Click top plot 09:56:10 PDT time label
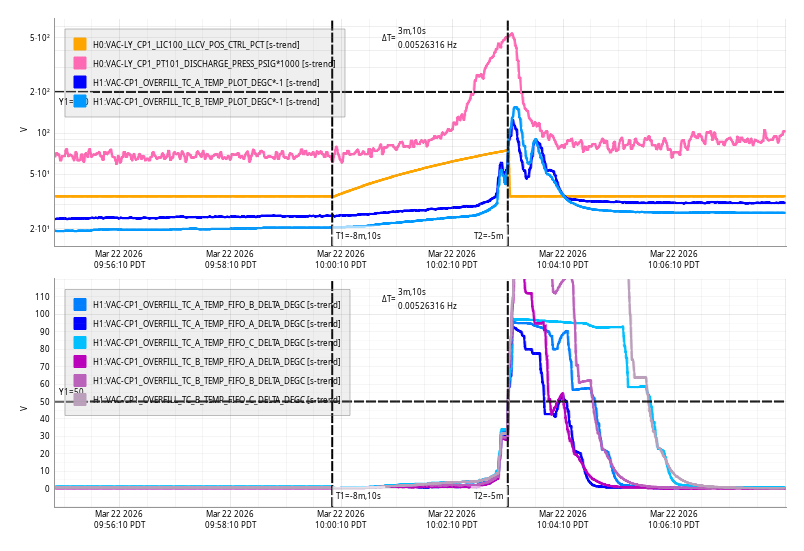Image resolution: width=804 pixels, height=551 pixels. coord(119,265)
